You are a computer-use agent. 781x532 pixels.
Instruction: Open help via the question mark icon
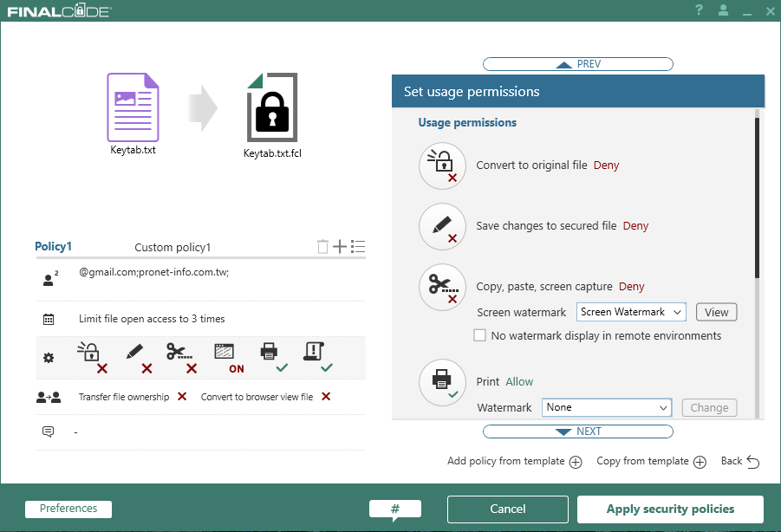tap(699, 10)
